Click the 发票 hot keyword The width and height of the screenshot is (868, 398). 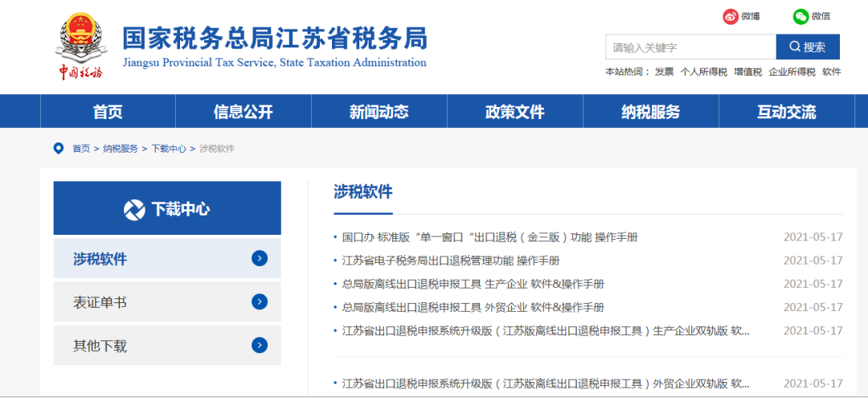pos(664,72)
